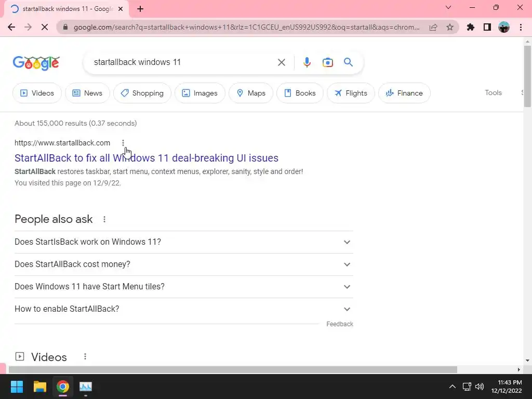The height and width of the screenshot is (399, 532).
Task: Open the monitor app in taskbar
Action: pos(86,387)
